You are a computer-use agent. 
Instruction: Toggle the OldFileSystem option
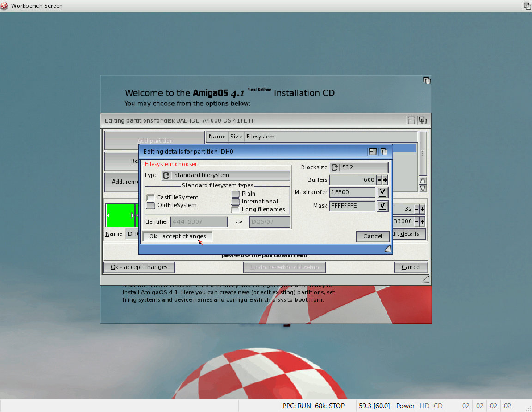(x=150, y=205)
